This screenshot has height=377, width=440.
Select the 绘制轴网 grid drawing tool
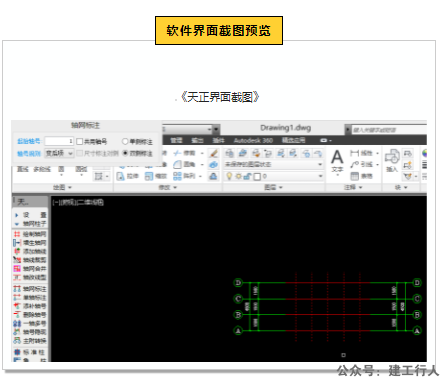[x=30, y=234]
